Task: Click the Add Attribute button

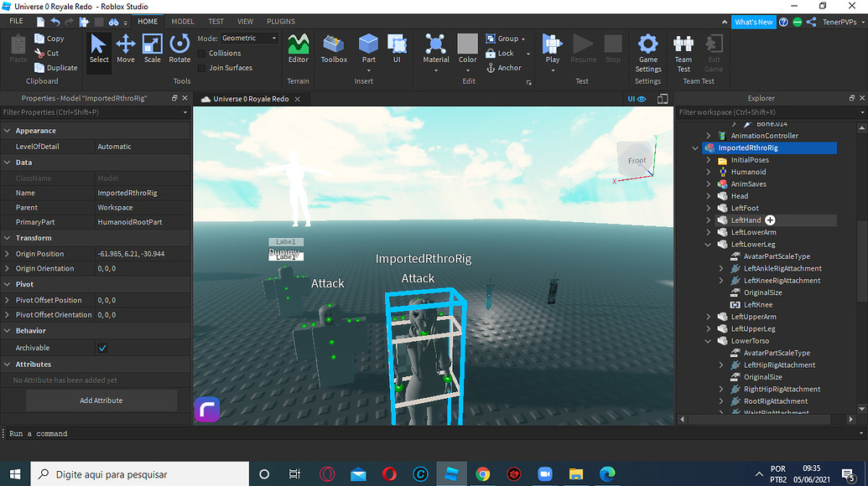Action: point(101,400)
